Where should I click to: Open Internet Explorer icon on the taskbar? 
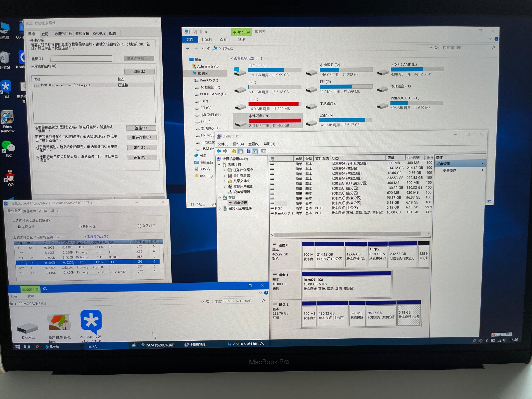(x=134, y=345)
